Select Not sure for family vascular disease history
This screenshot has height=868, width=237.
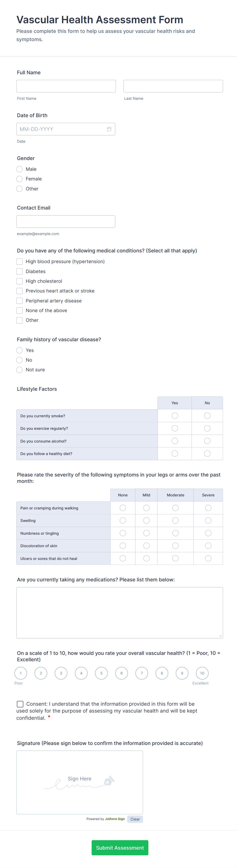click(x=20, y=370)
